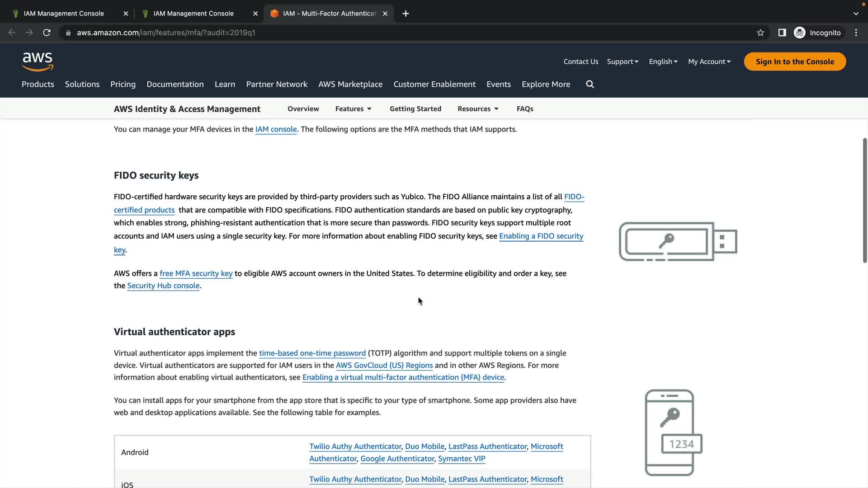Expand the My Account dropdown
The image size is (868, 488).
tap(709, 61)
